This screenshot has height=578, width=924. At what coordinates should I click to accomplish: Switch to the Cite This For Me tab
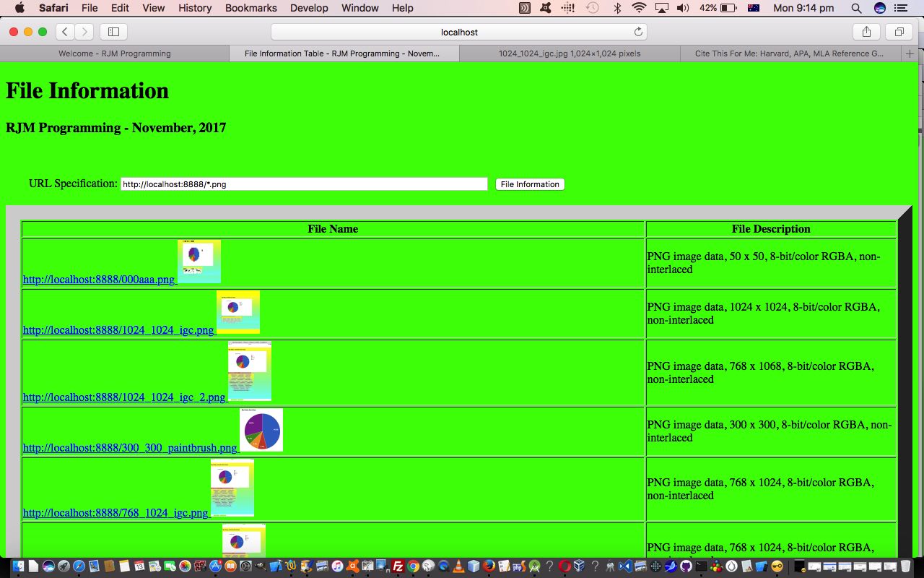[x=788, y=53]
